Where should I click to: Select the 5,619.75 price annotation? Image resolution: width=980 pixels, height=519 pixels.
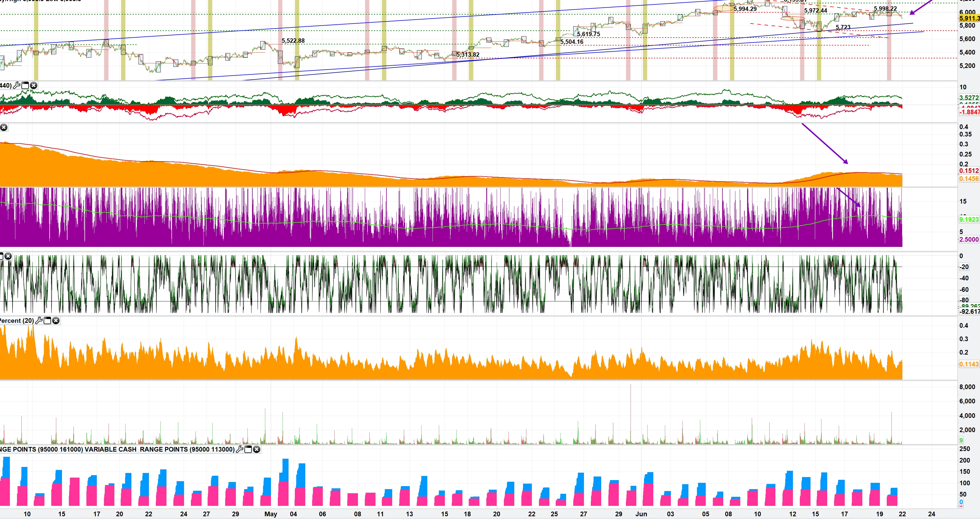click(x=589, y=34)
